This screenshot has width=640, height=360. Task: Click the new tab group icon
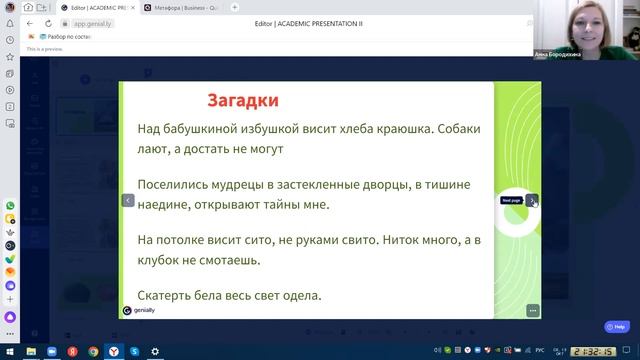42,7
